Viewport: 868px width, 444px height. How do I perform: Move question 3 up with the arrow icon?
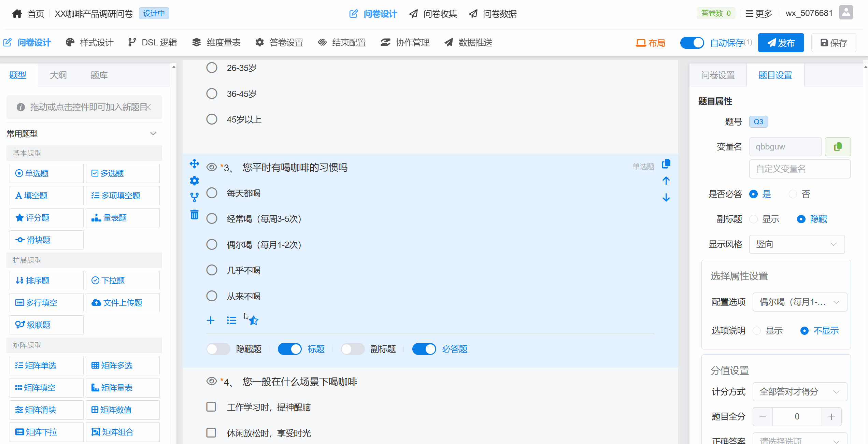[666, 181]
